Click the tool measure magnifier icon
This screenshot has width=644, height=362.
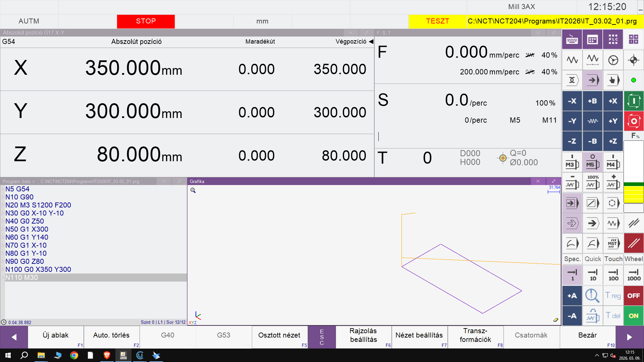(593, 296)
